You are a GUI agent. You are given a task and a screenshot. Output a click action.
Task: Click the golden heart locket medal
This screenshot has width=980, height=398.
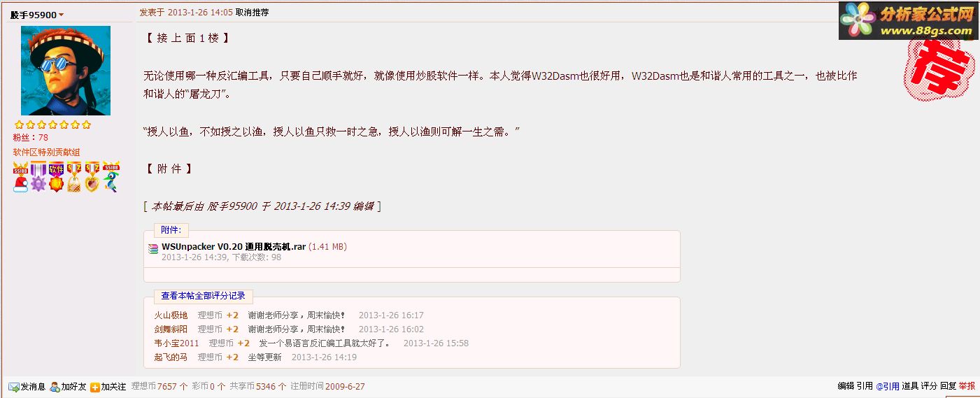coord(92,177)
